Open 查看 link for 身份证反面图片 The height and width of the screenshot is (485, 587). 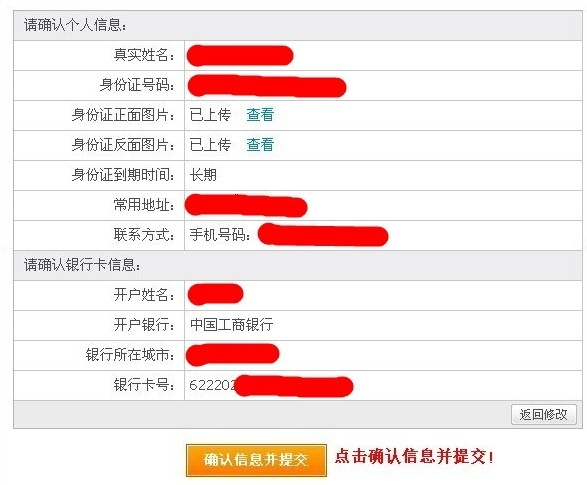(260, 145)
